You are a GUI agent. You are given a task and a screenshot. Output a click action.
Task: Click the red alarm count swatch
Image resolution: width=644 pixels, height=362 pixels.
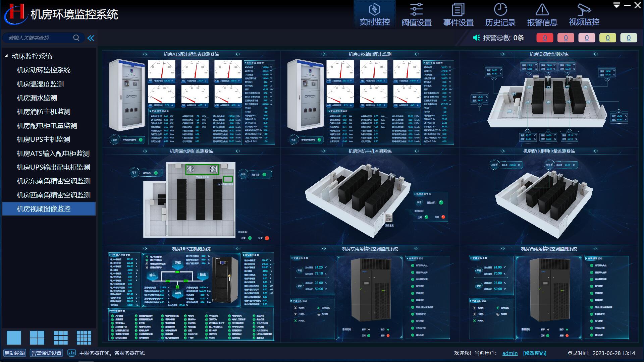(545, 38)
